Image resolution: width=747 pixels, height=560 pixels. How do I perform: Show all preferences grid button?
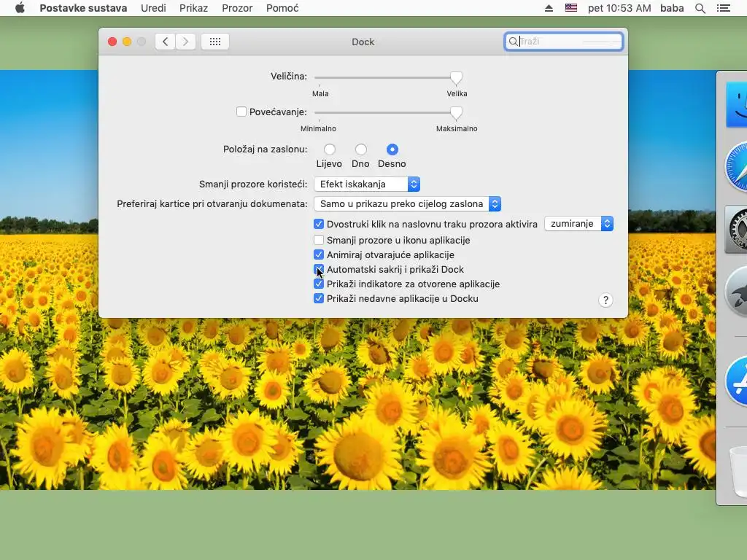(215, 42)
